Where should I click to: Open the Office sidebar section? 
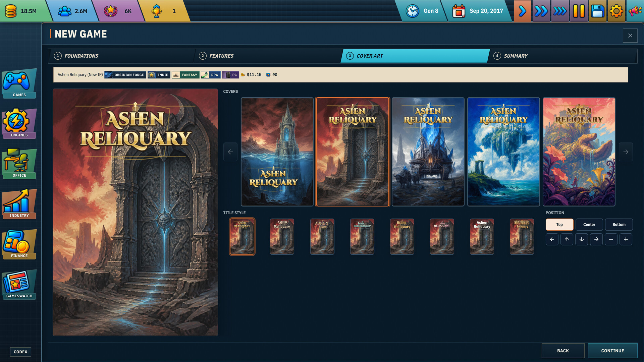pos(19,164)
